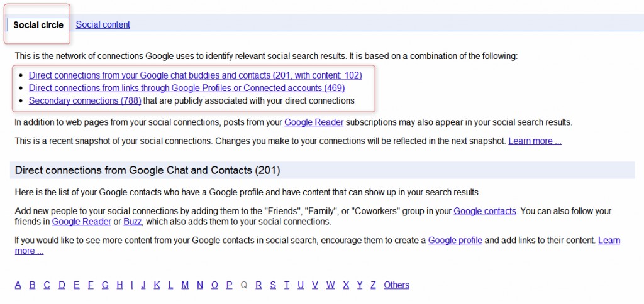Jump to contacts starting with V
The height and width of the screenshot is (304, 644).
[x=315, y=285]
